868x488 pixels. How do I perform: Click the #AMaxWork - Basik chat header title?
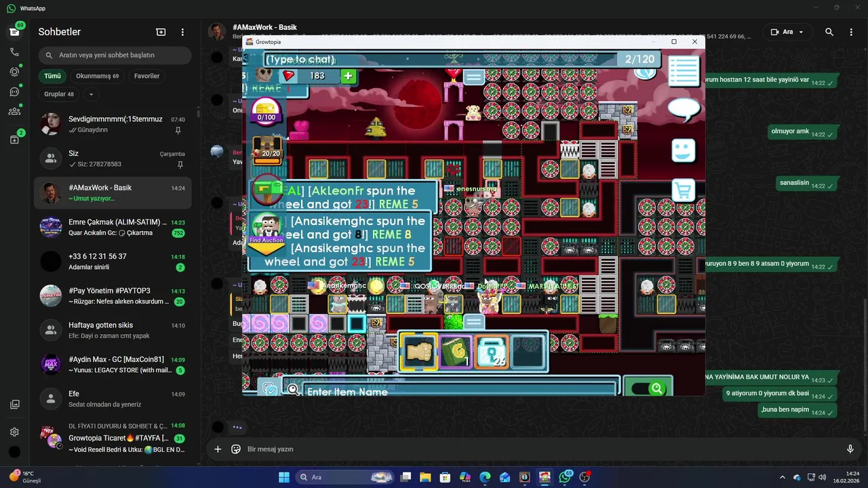click(264, 28)
